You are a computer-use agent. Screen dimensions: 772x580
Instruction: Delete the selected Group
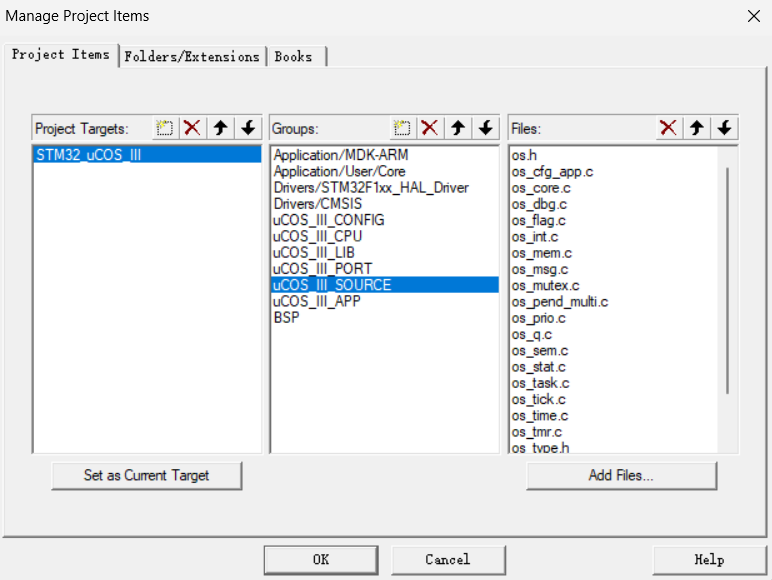(x=430, y=129)
